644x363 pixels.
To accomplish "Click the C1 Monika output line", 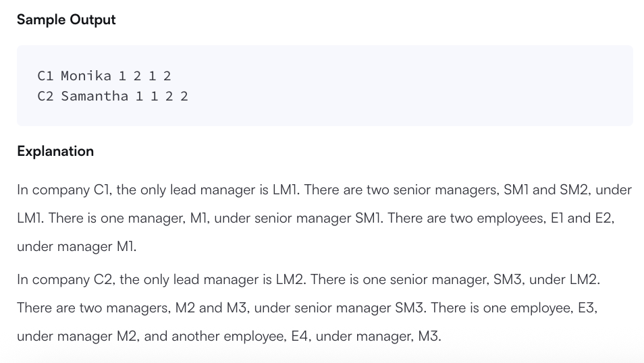I will 104,76.
